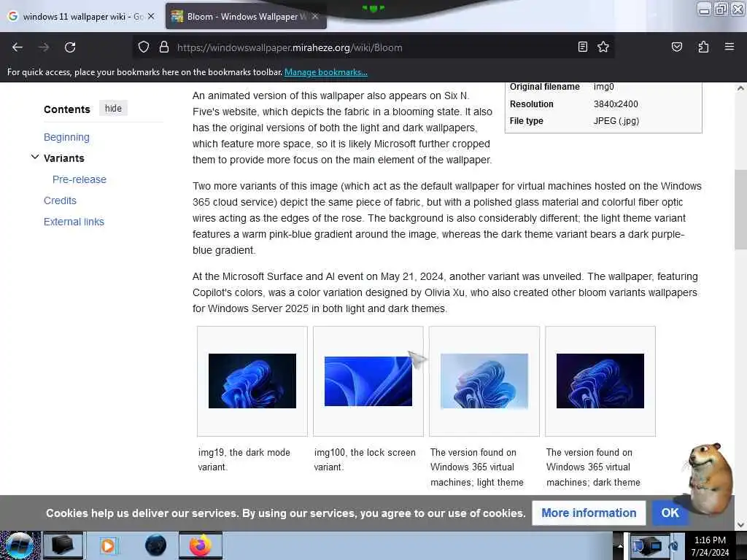
Task: Click the img100 lock screen variant caption
Action: click(365, 459)
